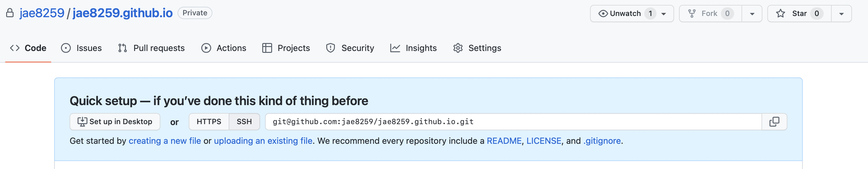Click the Insights graph icon
Screen dimensions: 868x169
pyautogui.click(x=395, y=48)
